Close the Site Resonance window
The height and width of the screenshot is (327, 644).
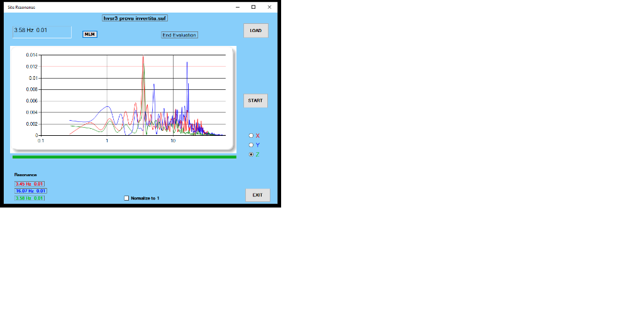pyautogui.click(x=269, y=7)
